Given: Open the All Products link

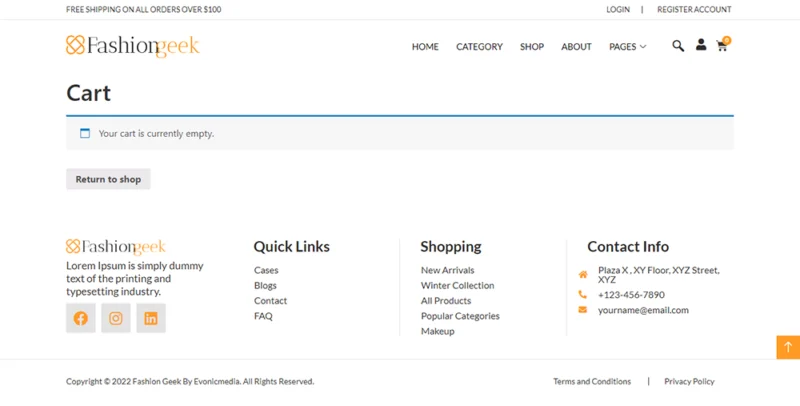Looking at the screenshot, I should click(x=446, y=301).
